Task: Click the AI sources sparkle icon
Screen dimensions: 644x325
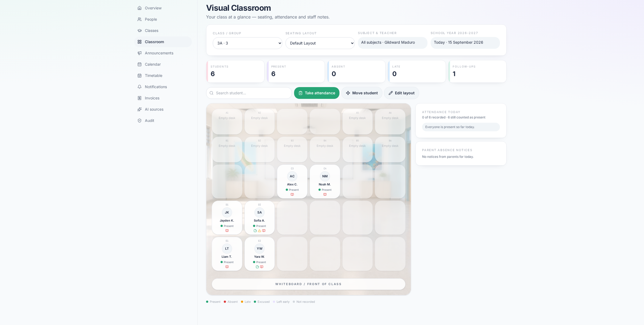Action: point(139,109)
